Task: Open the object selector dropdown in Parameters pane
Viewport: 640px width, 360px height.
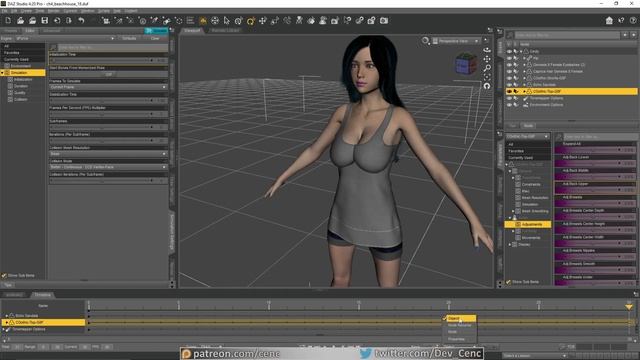Action: [x=528, y=136]
